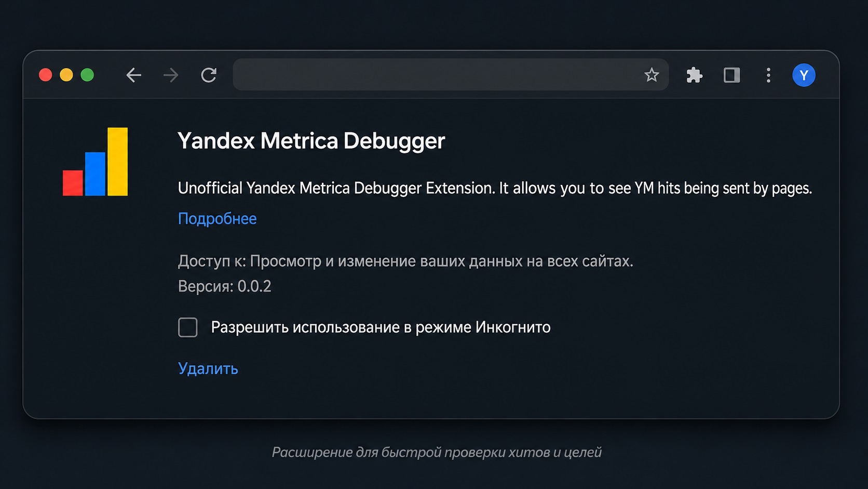
Task: Open the three-dot browser menu
Action: point(768,75)
